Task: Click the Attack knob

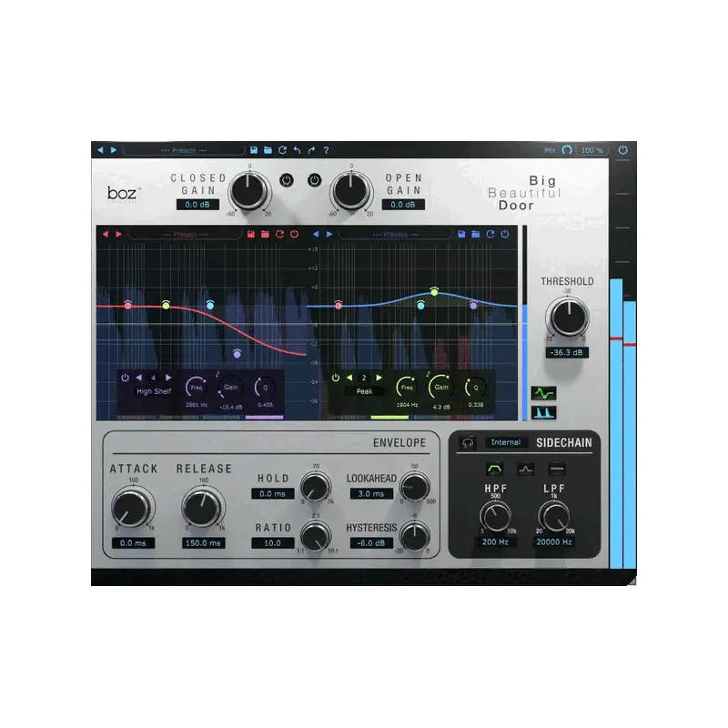Action: tap(133, 507)
